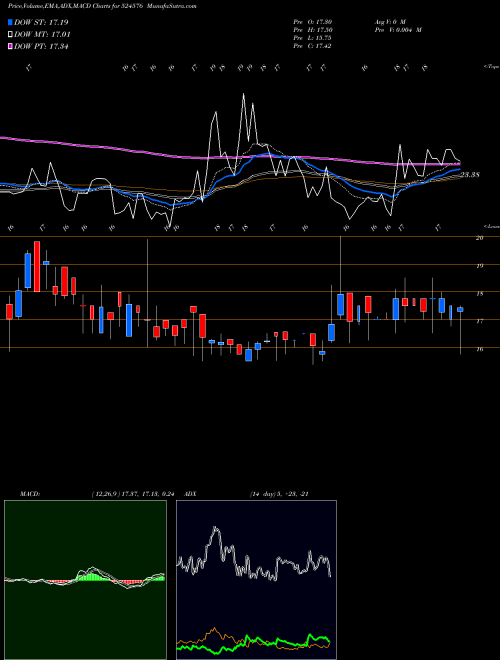
Task: Select the DOW ST: 17.19 label
Action: click(x=41, y=22)
